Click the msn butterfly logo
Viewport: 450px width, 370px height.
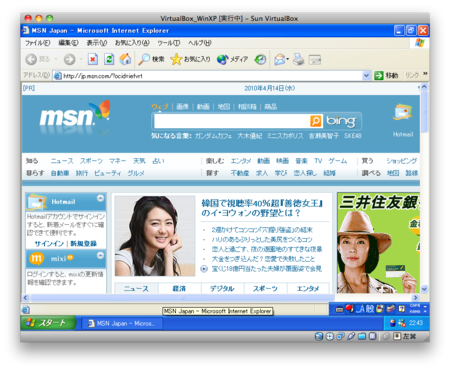point(75,115)
